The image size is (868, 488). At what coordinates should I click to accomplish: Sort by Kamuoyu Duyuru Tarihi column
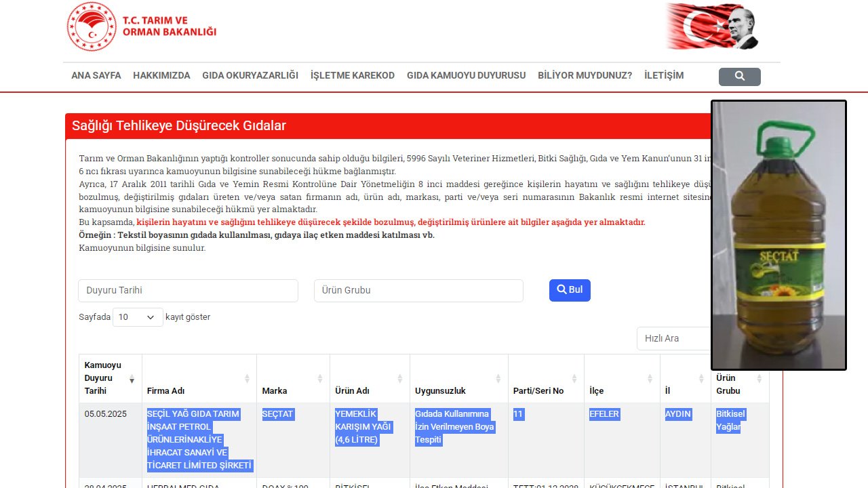click(111, 378)
